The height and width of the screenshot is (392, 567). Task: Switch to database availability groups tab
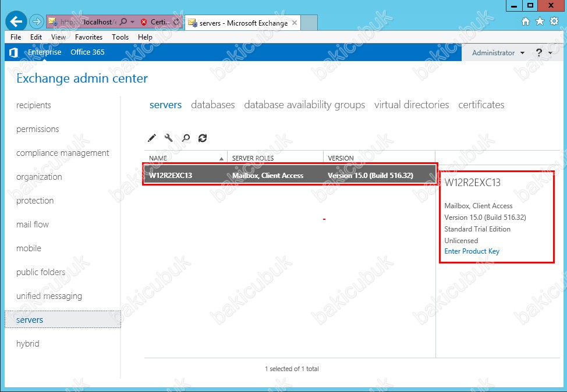coord(304,105)
